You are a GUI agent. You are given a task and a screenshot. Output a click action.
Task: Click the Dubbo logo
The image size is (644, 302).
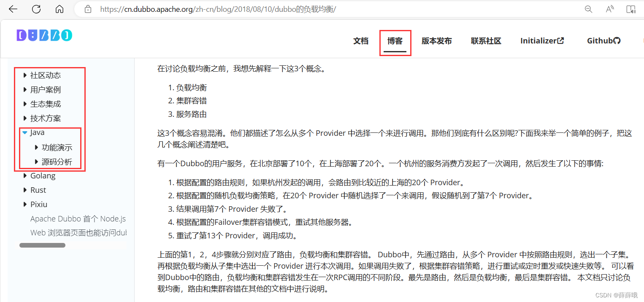coord(44,35)
